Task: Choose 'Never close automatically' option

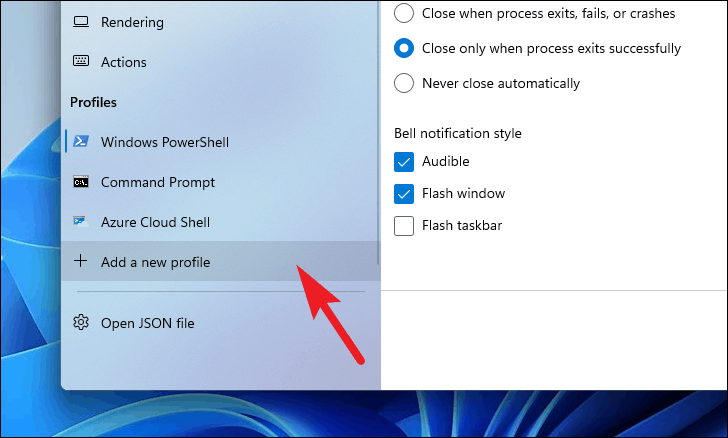Action: click(403, 83)
